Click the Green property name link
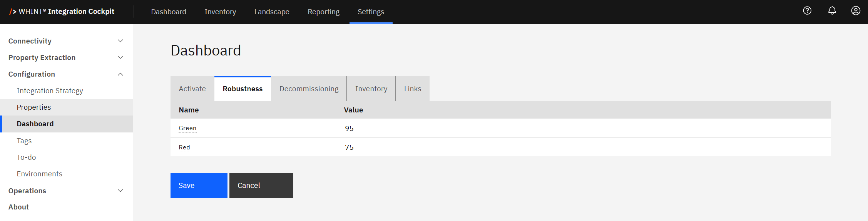The height and width of the screenshot is (221, 868). [x=187, y=128]
